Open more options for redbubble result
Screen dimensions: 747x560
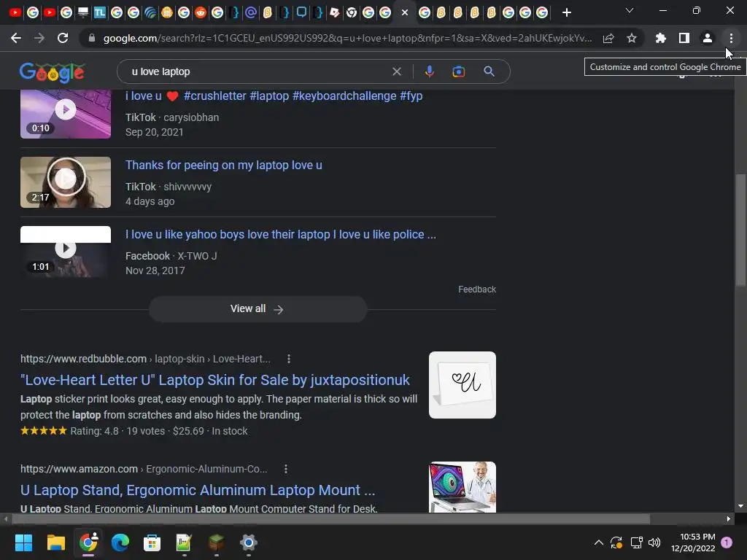289,359
